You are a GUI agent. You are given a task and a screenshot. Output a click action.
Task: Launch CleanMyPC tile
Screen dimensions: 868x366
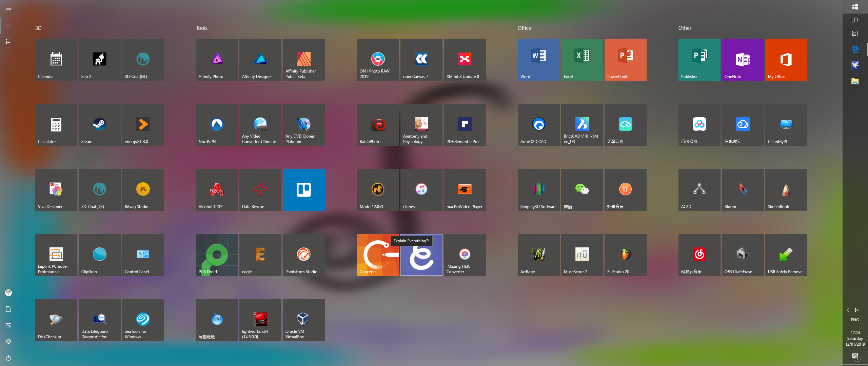tap(786, 125)
